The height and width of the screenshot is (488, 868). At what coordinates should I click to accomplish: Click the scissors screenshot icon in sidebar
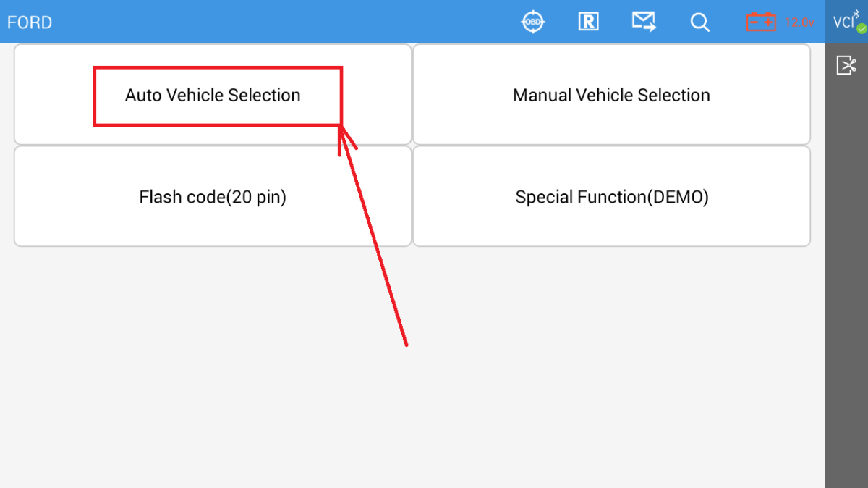(846, 66)
